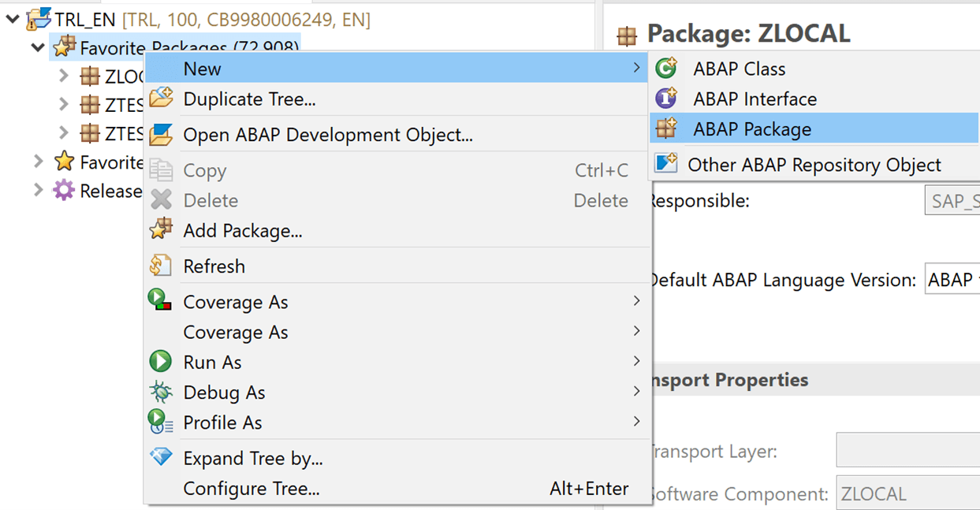The image size is (980, 510).
Task: Expand the ZLOCAL package node in tree
Action: [x=64, y=76]
